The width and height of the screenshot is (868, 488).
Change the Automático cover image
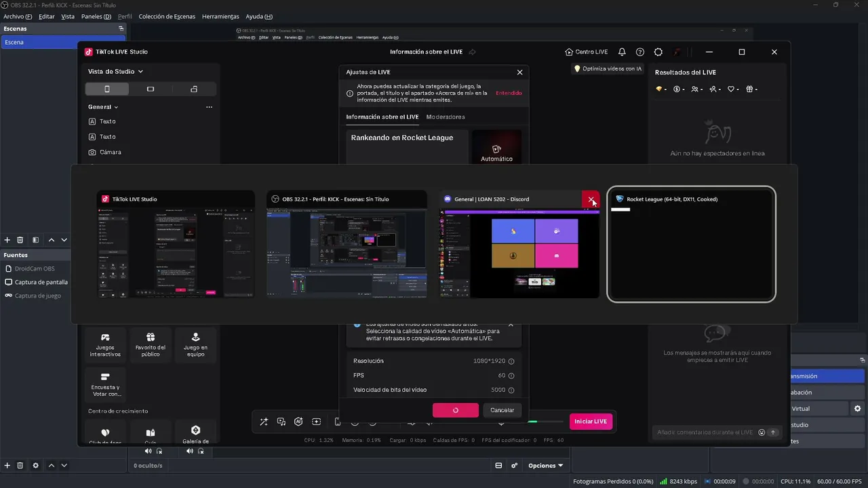click(x=496, y=147)
